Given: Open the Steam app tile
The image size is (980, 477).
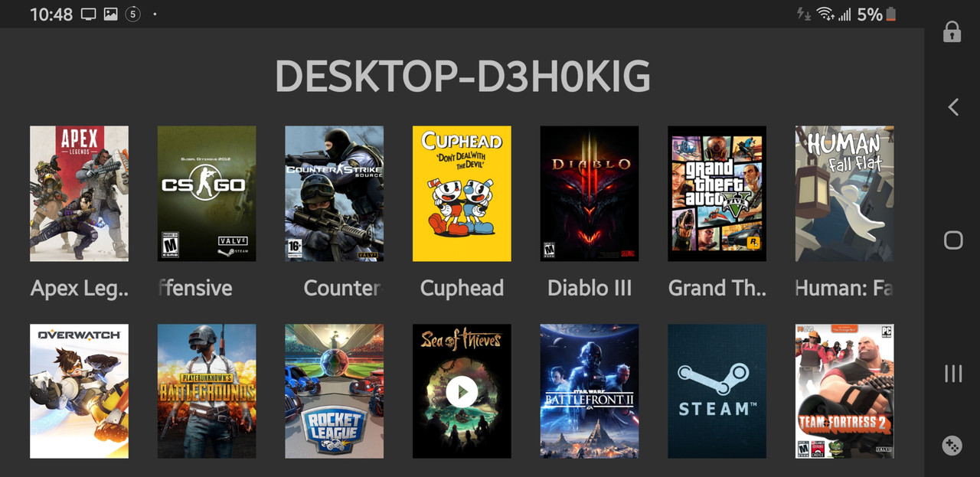Looking at the screenshot, I should [x=717, y=391].
